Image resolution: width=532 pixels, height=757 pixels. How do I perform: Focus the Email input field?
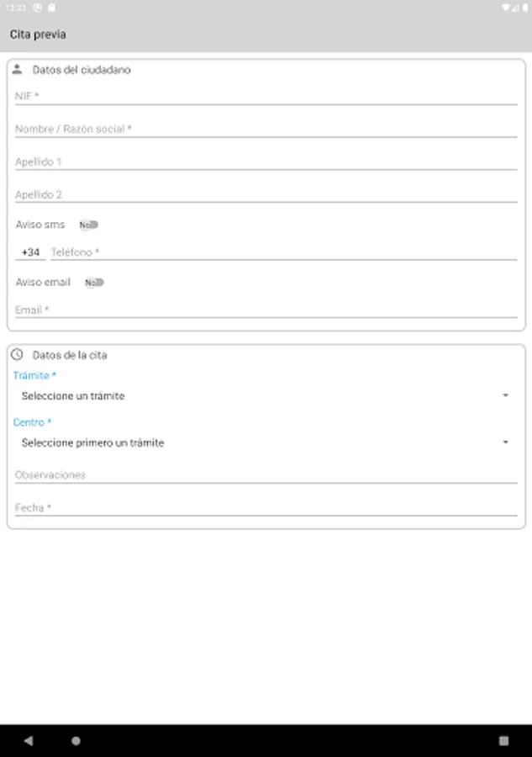(x=266, y=310)
